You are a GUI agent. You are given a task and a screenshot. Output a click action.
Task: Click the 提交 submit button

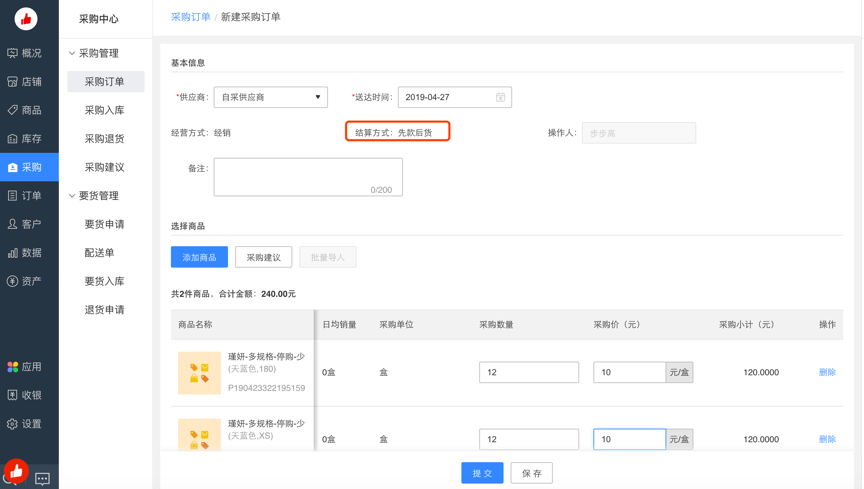point(482,473)
